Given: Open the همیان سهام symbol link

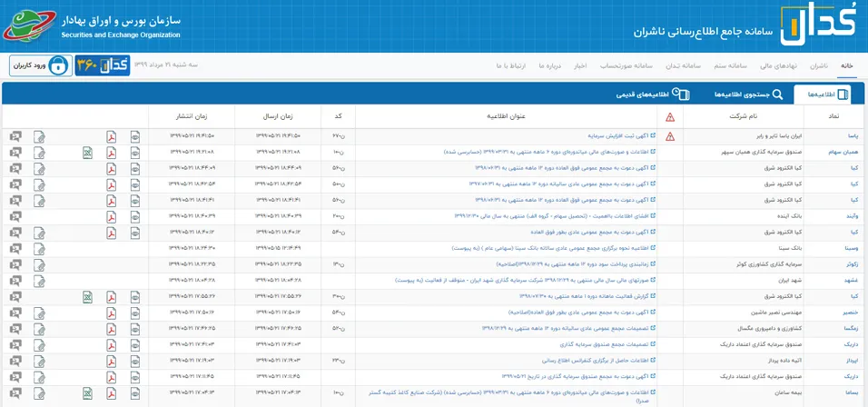Looking at the screenshot, I should (844, 153).
